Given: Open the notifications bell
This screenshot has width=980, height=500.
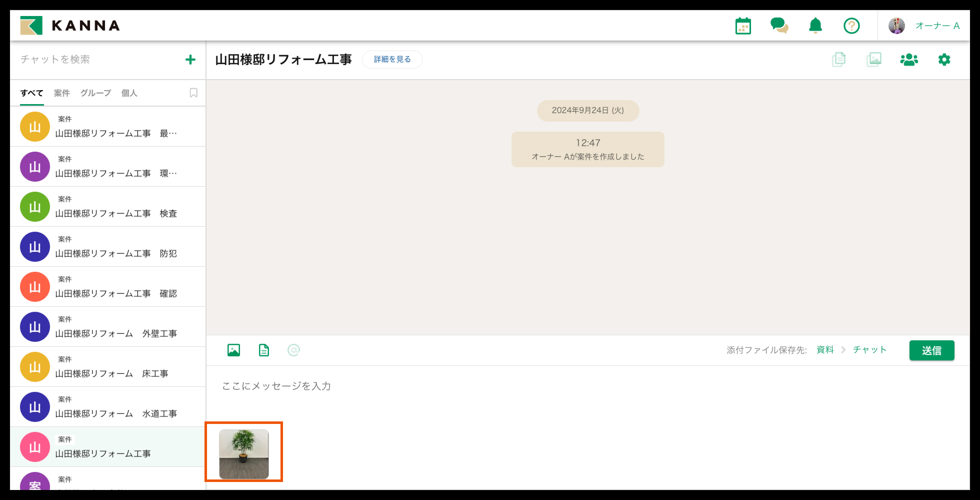Looking at the screenshot, I should point(814,26).
